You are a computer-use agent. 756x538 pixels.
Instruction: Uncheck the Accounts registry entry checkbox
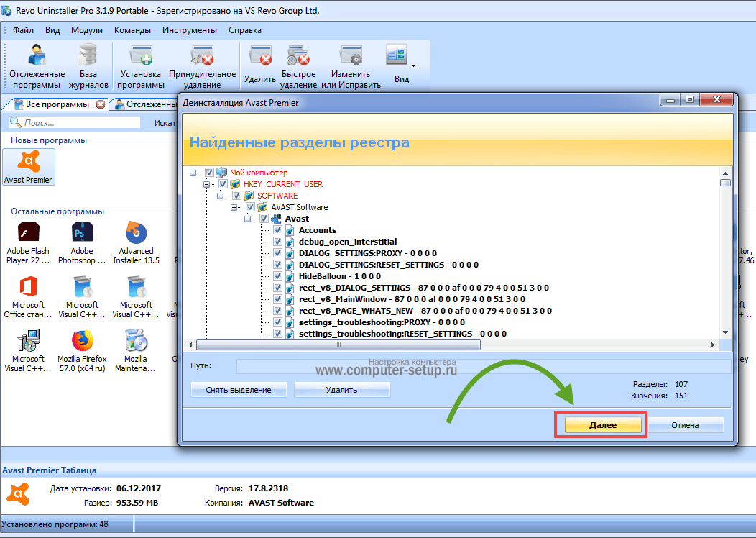(277, 230)
